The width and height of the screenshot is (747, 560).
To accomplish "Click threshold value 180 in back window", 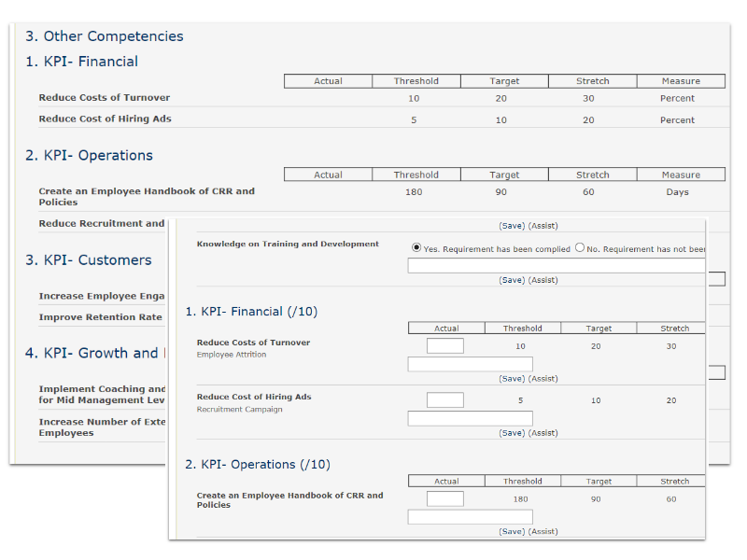I will tap(414, 192).
